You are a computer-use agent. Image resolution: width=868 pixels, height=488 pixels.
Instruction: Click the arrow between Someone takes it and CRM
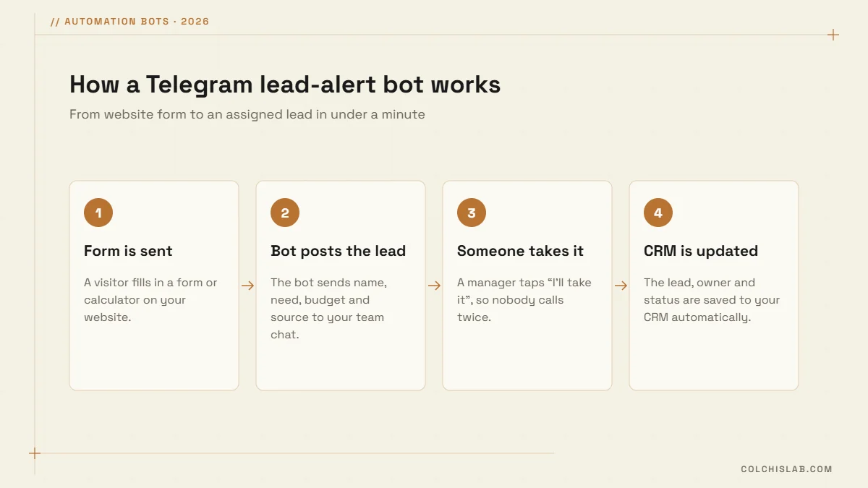(x=621, y=286)
